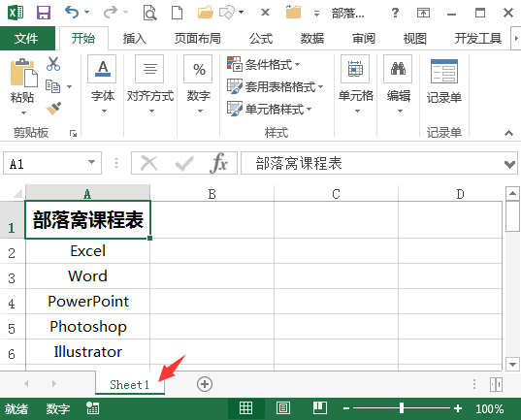Select column C header
521x420 pixels.
click(336, 194)
